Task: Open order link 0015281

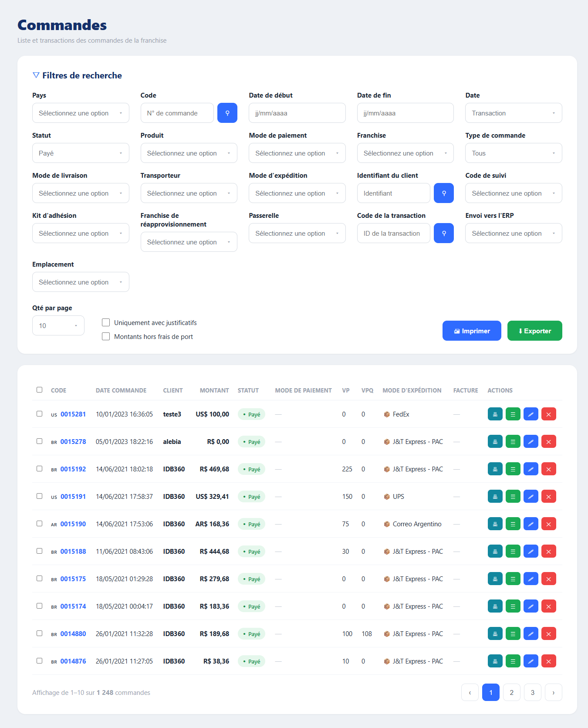Action: (73, 414)
